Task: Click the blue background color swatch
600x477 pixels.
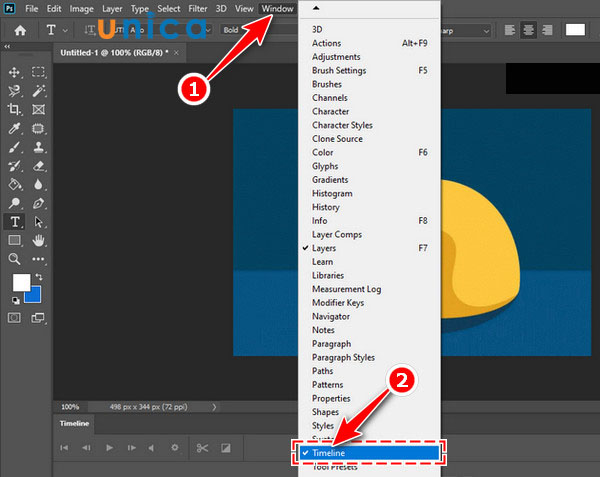Action: [x=33, y=294]
